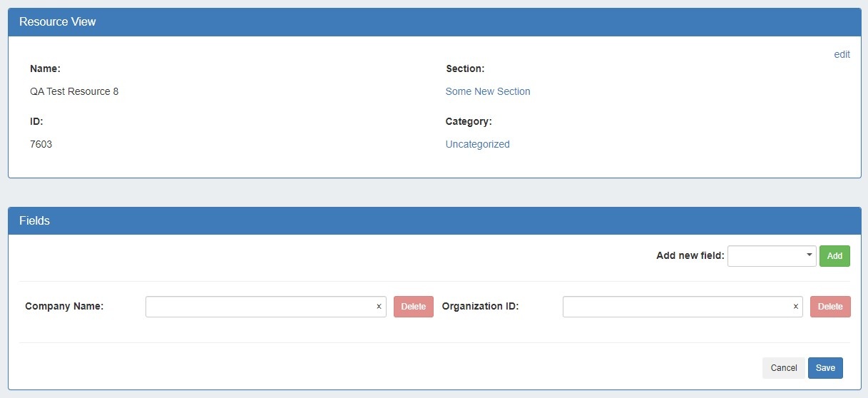The image size is (868, 398).
Task: Clear the Organization ID field with x icon
Action: (x=795, y=307)
